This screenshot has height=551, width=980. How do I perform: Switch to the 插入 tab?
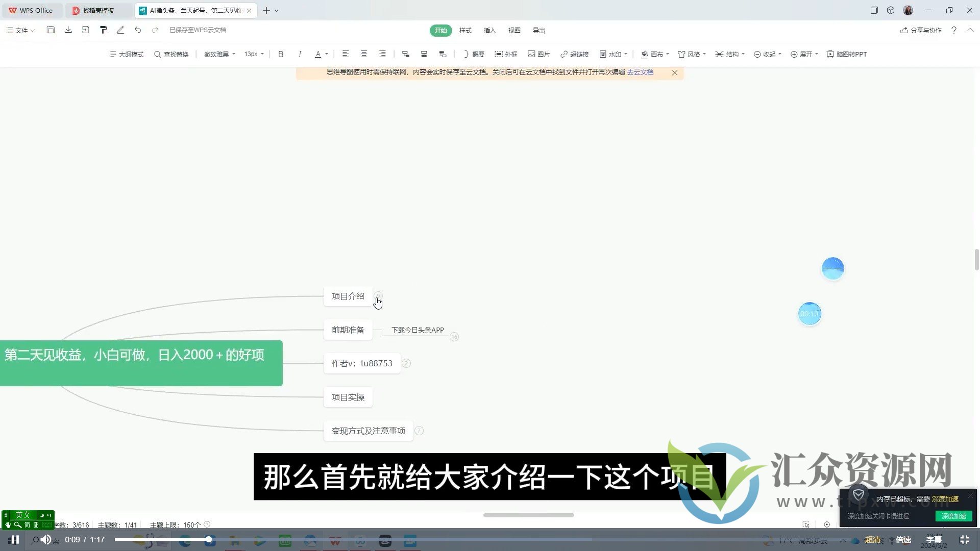point(489,31)
